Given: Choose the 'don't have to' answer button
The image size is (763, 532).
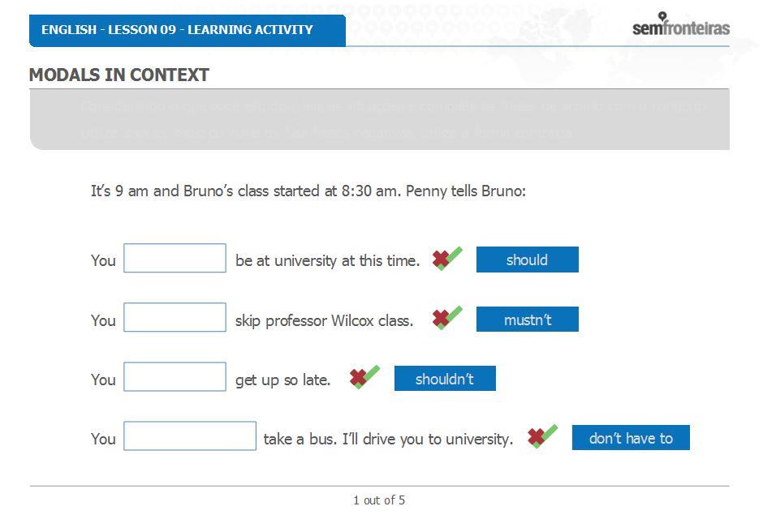Looking at the screenshot, I should 631,438.
